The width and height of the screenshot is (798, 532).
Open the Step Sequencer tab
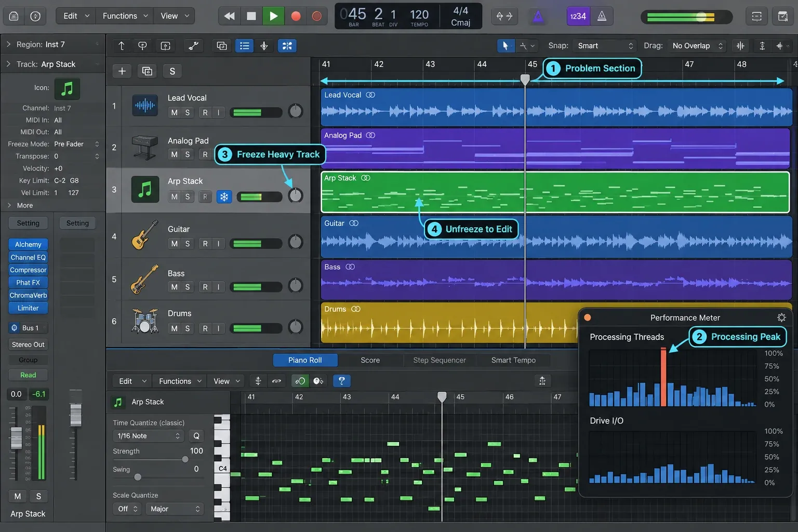pyautogui.click(x=440, y=360)
